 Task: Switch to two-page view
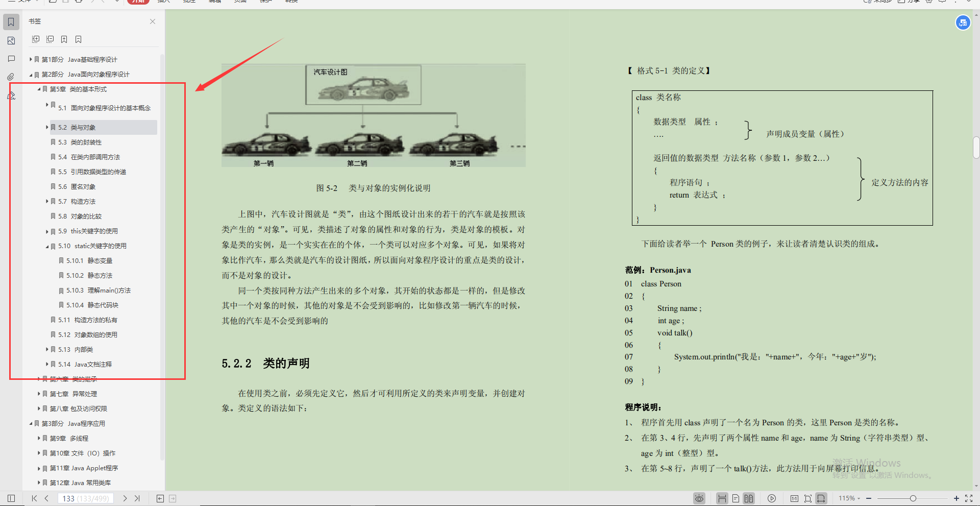click(x=749, y=498)
